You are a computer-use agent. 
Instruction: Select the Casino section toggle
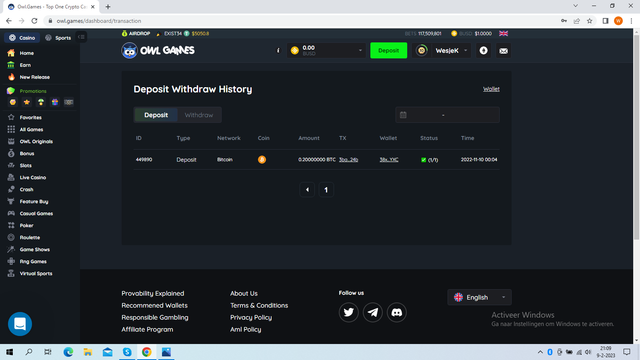[22, 38]
